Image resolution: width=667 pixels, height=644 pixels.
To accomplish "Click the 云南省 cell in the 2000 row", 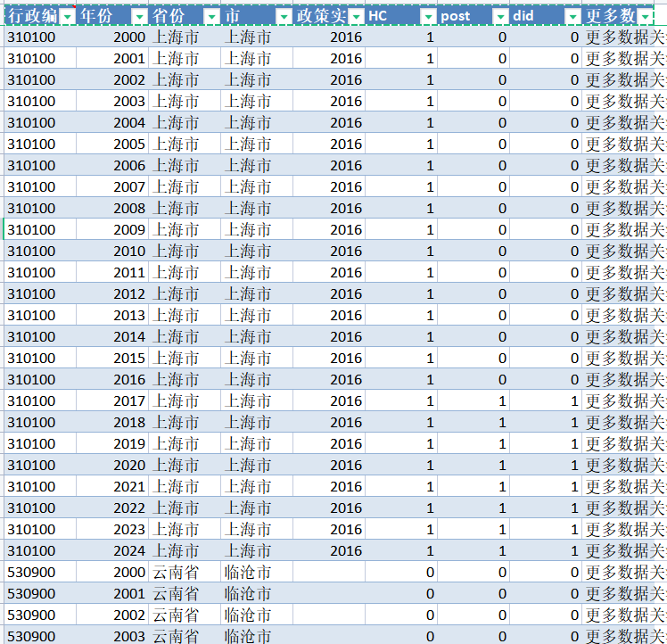I will pyautogui.click(x=176, y=573).
